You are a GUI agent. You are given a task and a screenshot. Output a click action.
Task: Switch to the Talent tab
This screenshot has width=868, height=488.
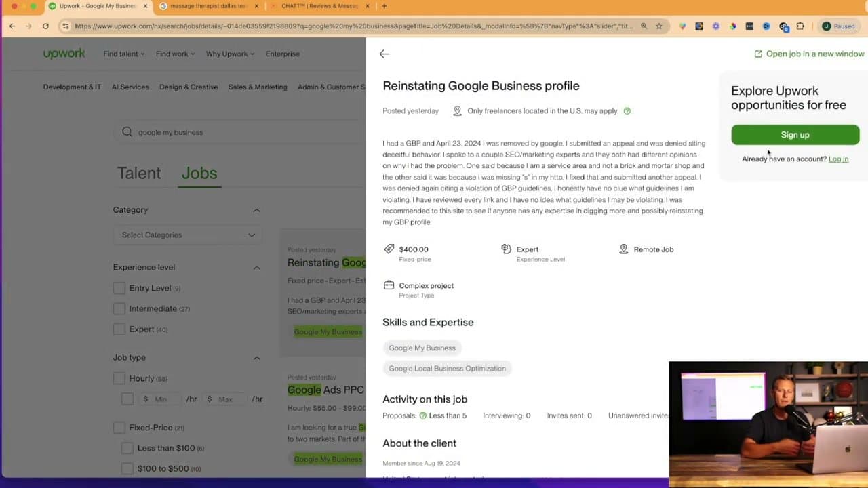139,173
